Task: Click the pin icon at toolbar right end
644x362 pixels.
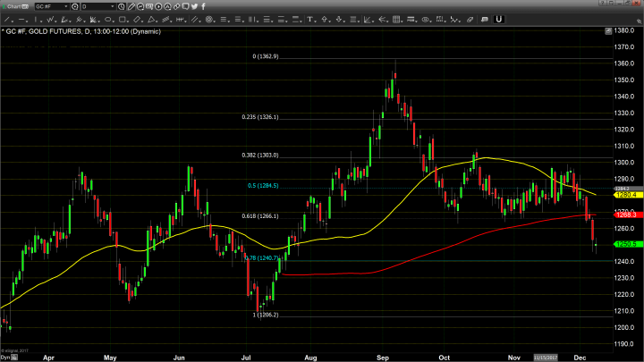Action: coord(639,21)
